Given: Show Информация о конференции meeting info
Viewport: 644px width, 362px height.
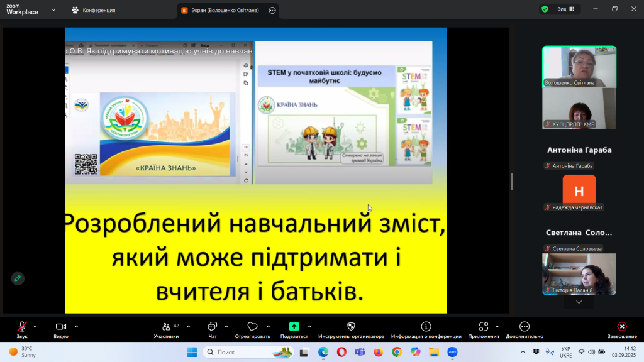Looking at the screenshot, I should pyautogui.click(x=426, y=327).
